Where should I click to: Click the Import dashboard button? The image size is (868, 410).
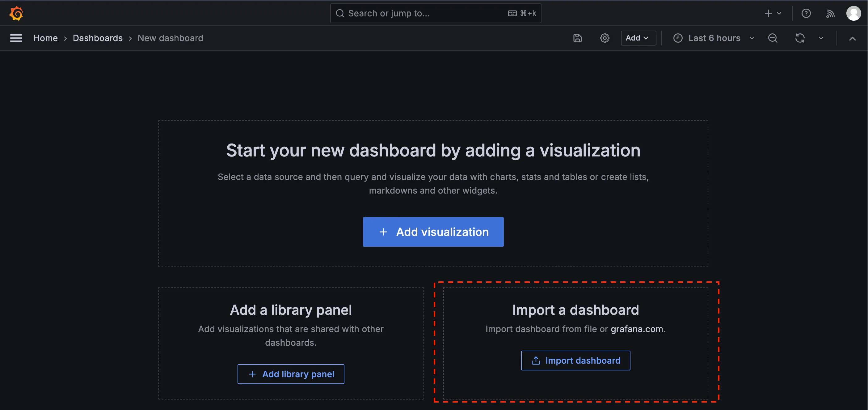click(575, 361)
